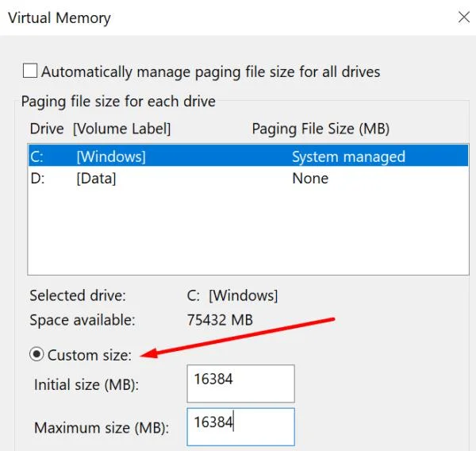This screenshot has width=476, height=451.
Task: Click the 'Paging File Size (MB)' header
Action: pos(321,129)
